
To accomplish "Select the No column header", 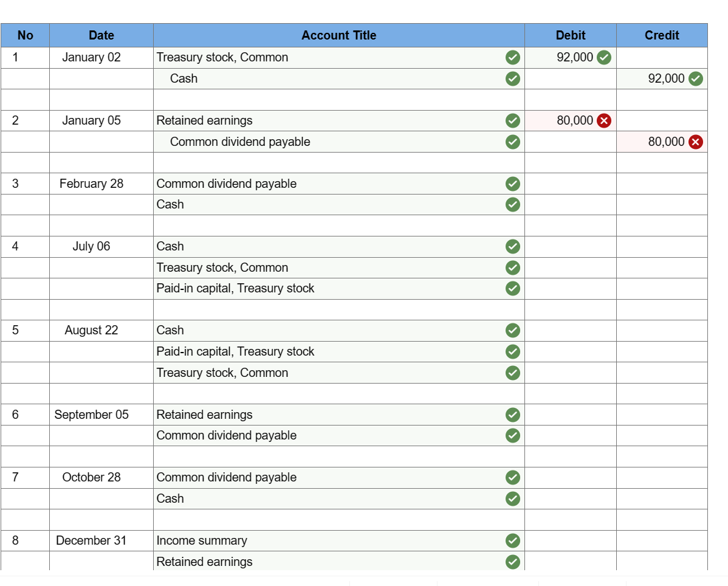I will 25,35.
